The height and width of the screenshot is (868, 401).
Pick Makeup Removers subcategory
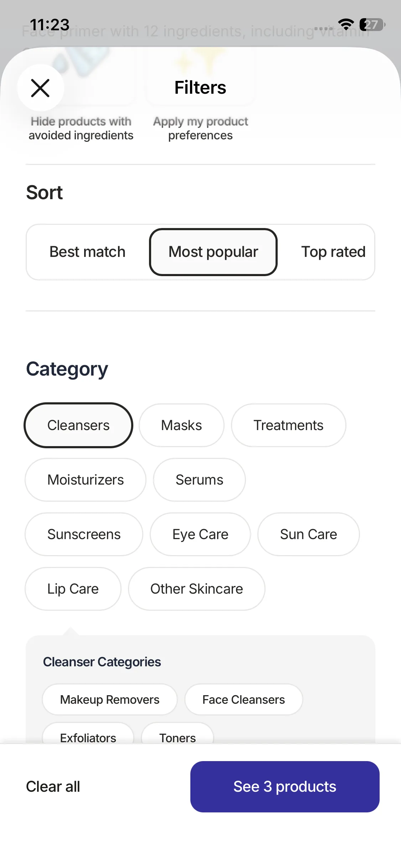tap(110, 700)
